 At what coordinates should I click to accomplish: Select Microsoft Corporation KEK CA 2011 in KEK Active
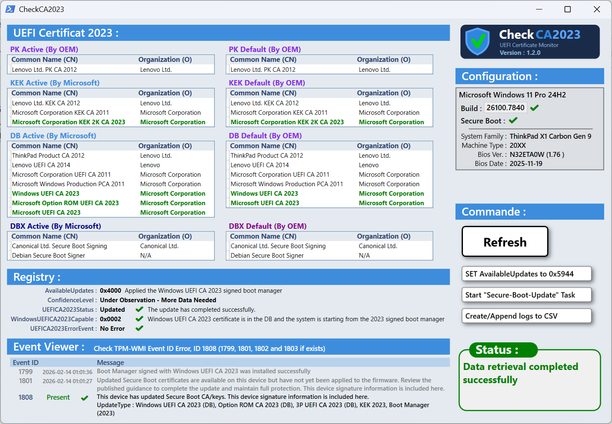coord(111,112)
